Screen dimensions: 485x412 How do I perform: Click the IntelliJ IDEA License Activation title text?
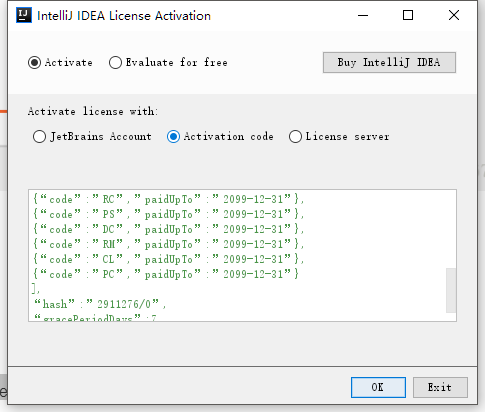[124, 16]
